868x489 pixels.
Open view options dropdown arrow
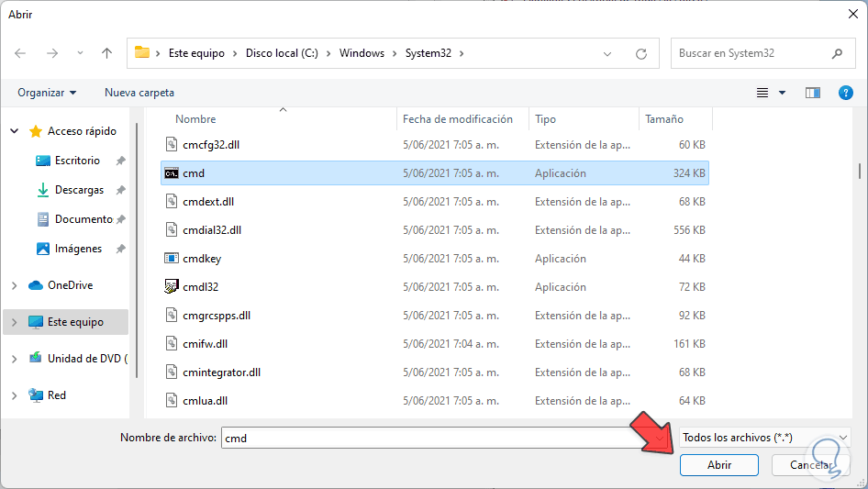pyautogui.click(x=782, y=93)
